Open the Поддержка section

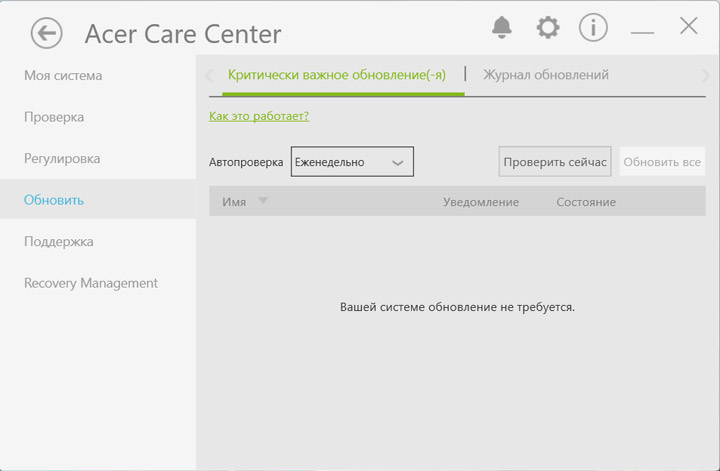click(59, 241)
